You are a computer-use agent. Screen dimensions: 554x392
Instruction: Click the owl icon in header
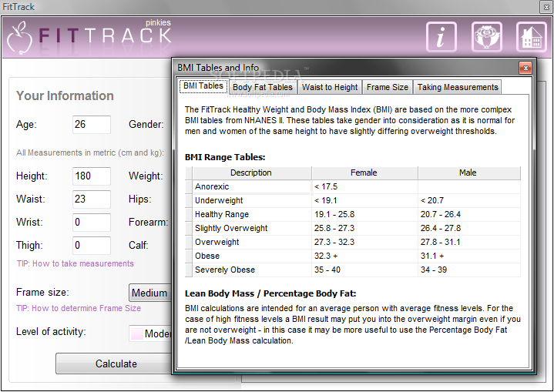(x=486, y=37)
